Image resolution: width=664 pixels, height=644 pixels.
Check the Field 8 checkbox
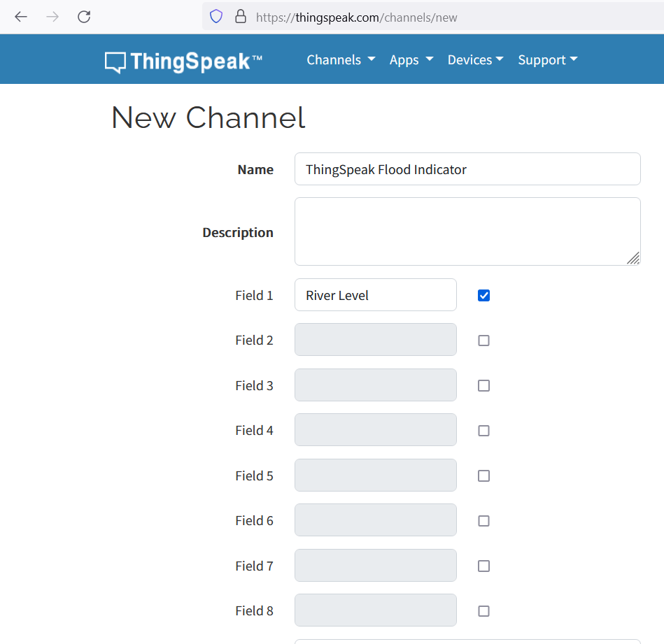(483, 611)
